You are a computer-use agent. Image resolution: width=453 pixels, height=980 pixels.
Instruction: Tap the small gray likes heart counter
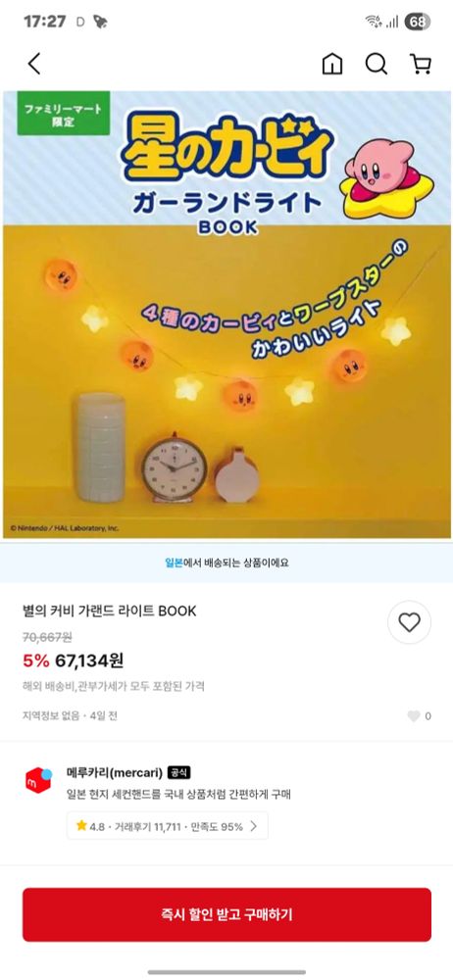(414, 716)
